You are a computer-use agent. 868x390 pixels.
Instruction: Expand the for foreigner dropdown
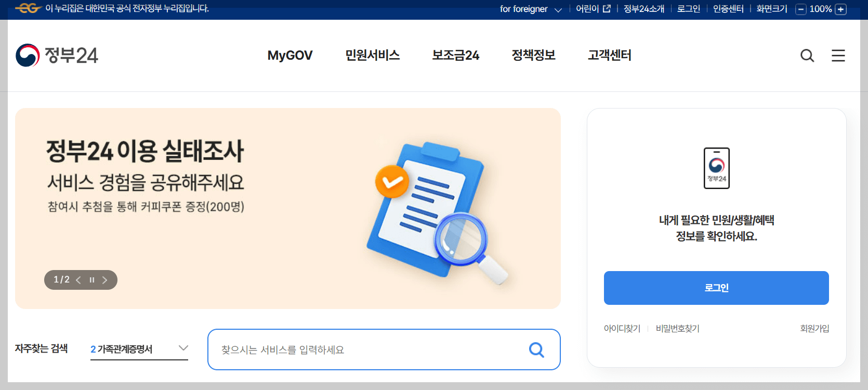pyautogui.click(x=531, y=9)
